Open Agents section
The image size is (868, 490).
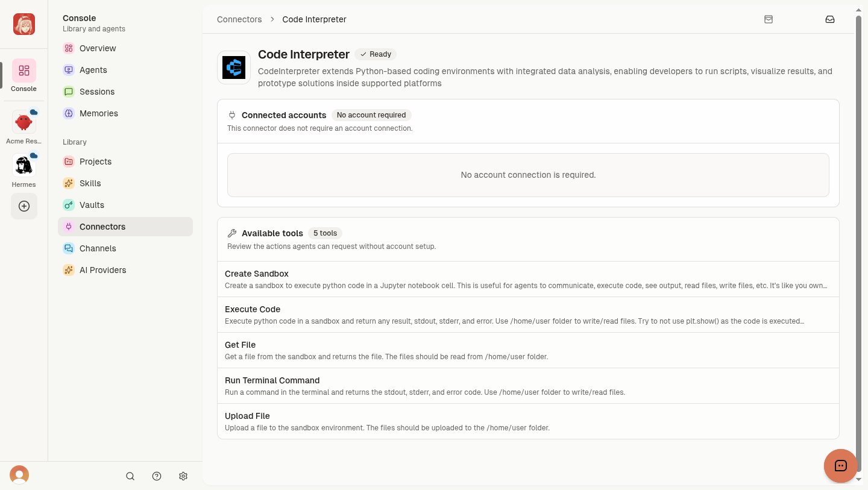tap(125, 70)
